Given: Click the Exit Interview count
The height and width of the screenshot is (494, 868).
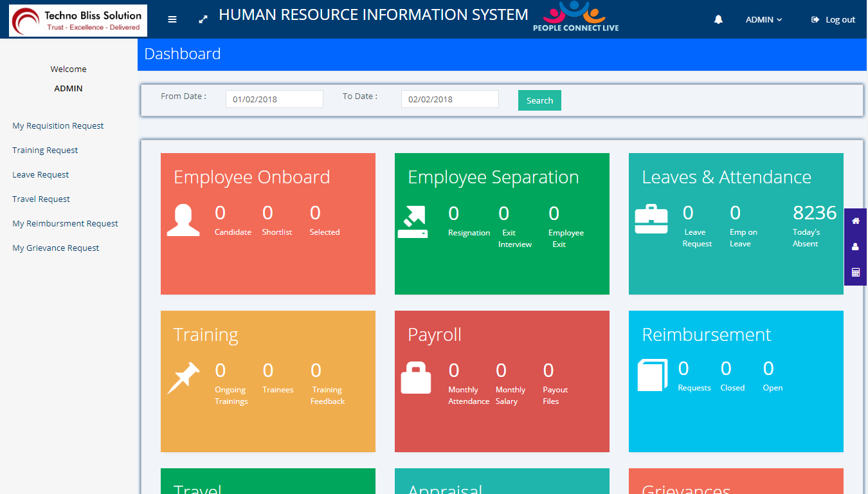Looking at the screenshot, I should 504,214.
